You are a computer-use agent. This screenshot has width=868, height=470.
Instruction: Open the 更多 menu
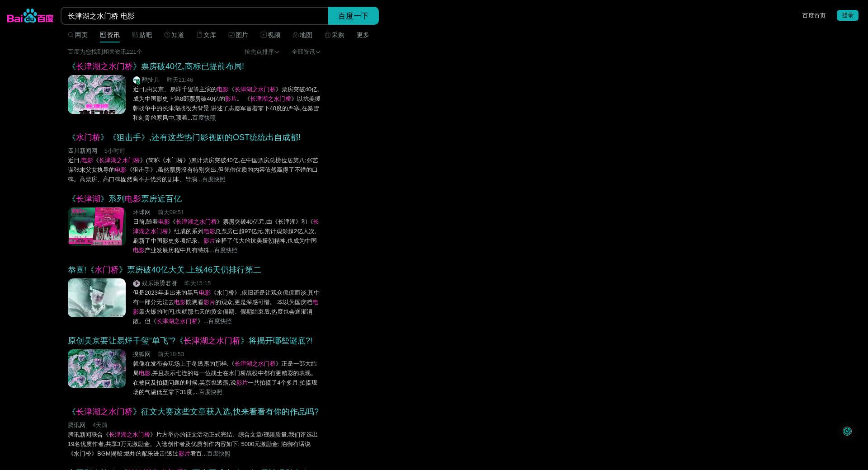coord(363,35)
